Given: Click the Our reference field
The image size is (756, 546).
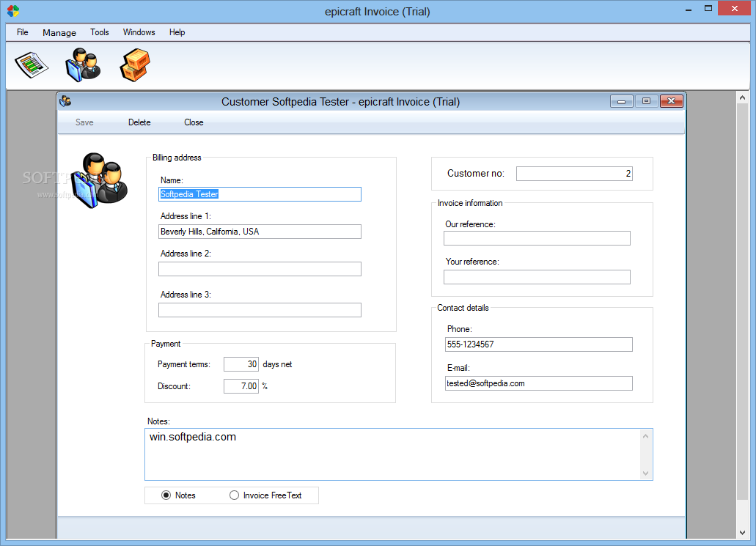Looking at the screenshot, I should (x=537, y=238).
